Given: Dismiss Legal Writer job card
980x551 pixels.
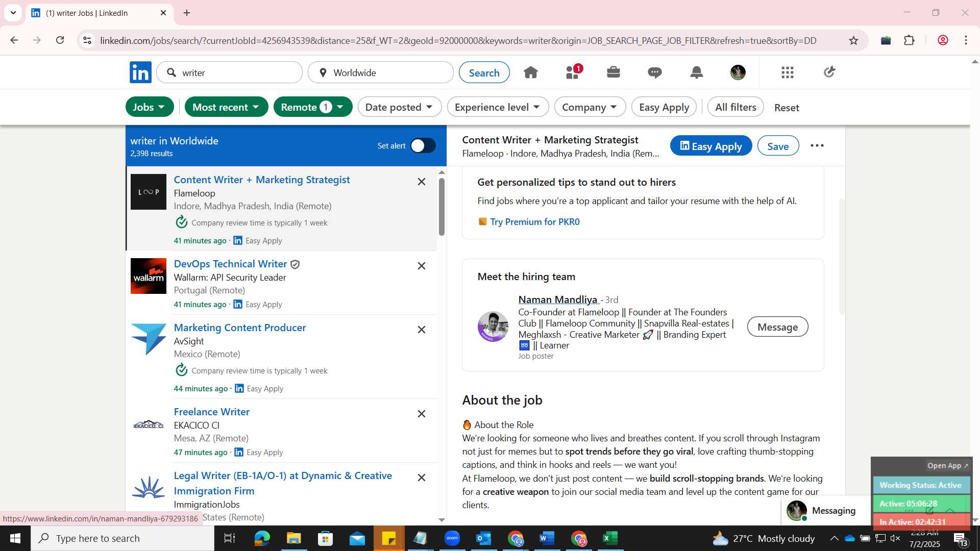Looking at the screenshot, I should 422,478.
